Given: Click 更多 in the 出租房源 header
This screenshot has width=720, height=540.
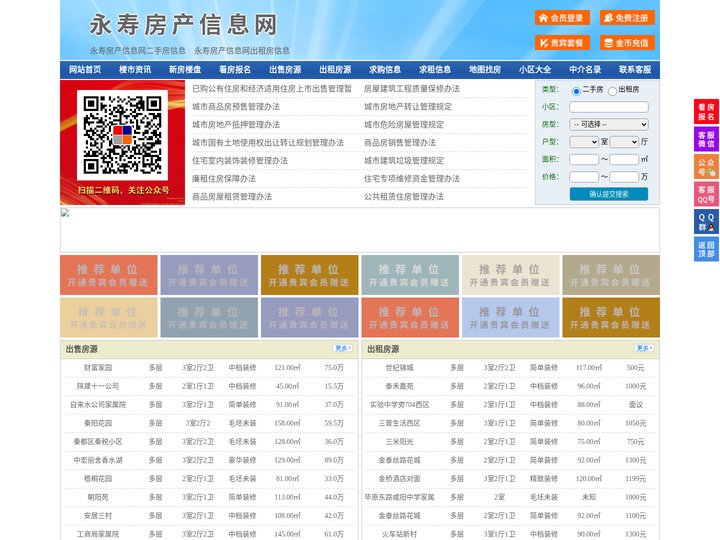Looking at the screenshot, I should pyautogui.click(x=644, y=349).
